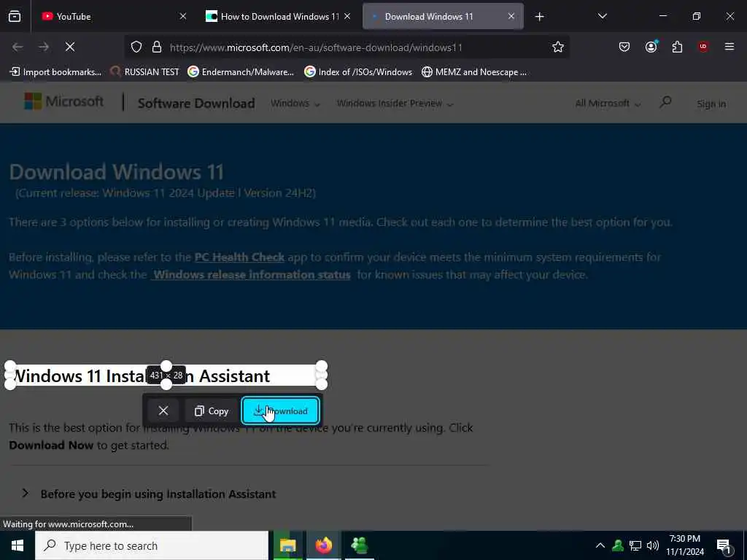Open green user tray icon
The height and width of the screenshot is (560, 747).
pos(618,545)
